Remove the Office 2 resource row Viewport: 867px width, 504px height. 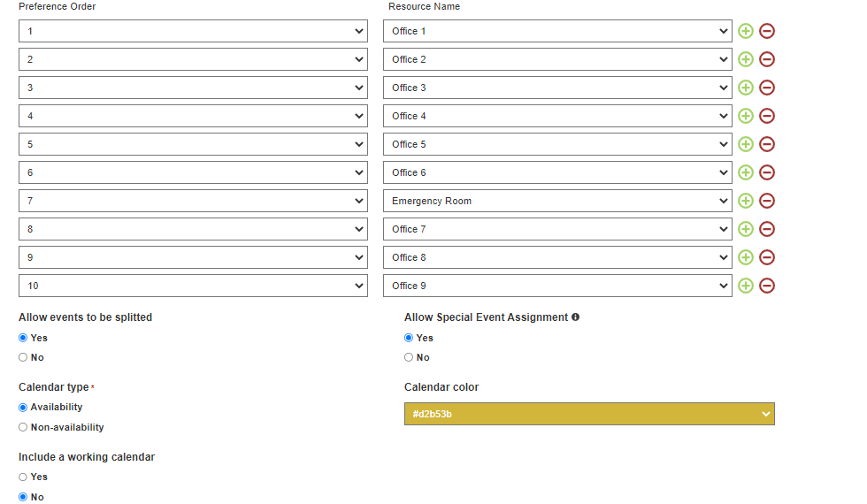coord(766,59)
